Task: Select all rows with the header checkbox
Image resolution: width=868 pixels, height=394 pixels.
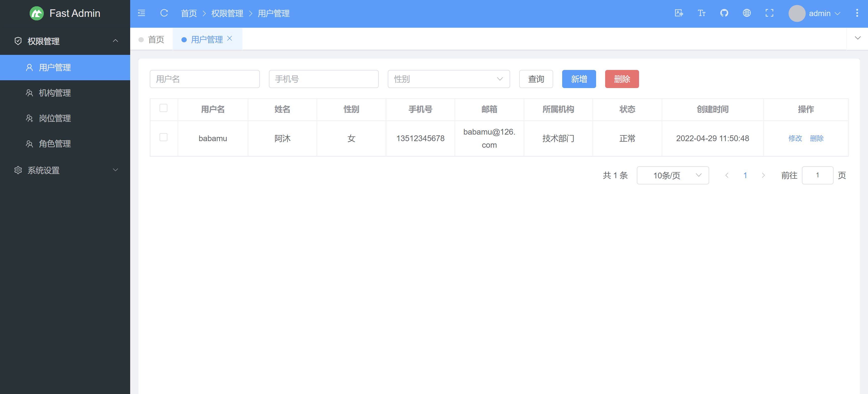Action: [x=164, y=108]
